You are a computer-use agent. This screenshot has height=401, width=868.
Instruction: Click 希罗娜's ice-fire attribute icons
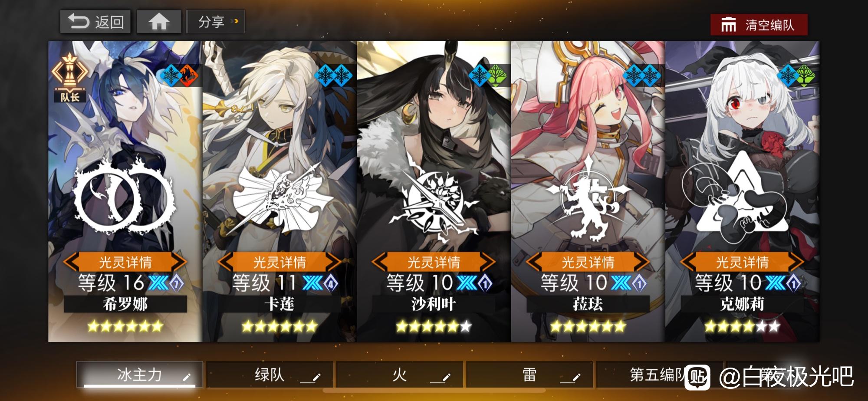(179, 76)
